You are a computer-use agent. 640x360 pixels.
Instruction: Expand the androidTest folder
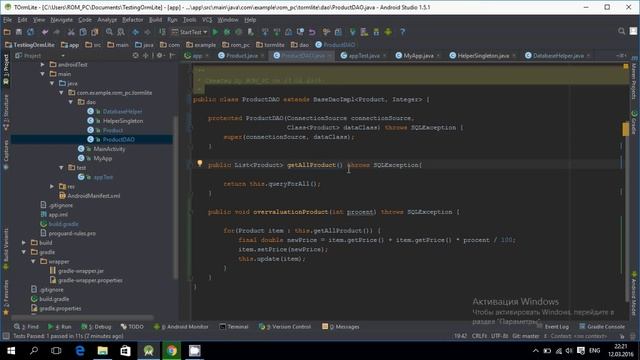[x=42, y=64]
